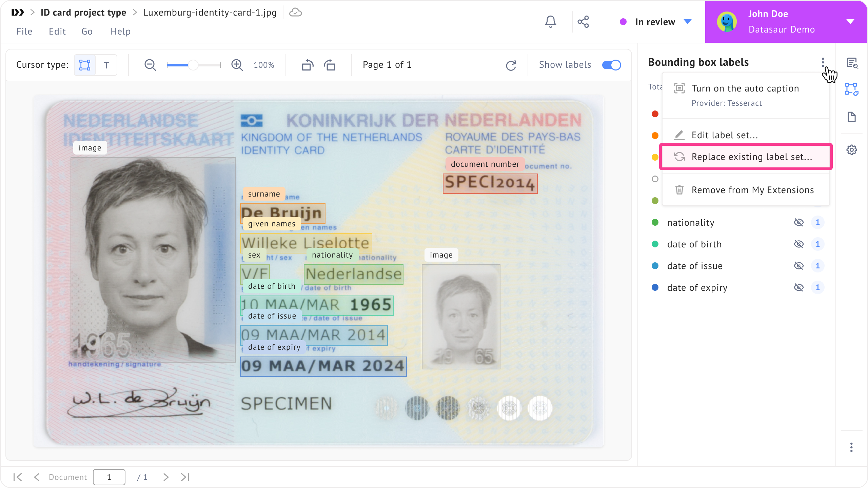Click the zoom in magnifier icon

[237, 65]
